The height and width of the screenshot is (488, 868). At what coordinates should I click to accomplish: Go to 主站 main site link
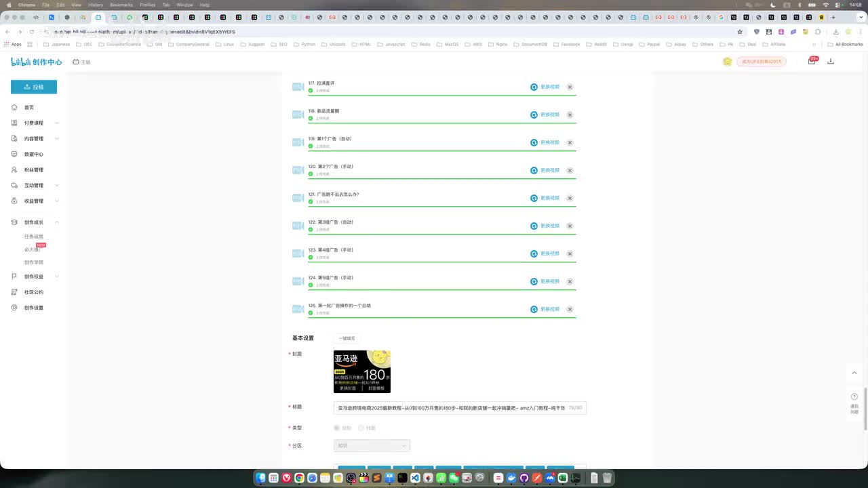pos(81,62)
